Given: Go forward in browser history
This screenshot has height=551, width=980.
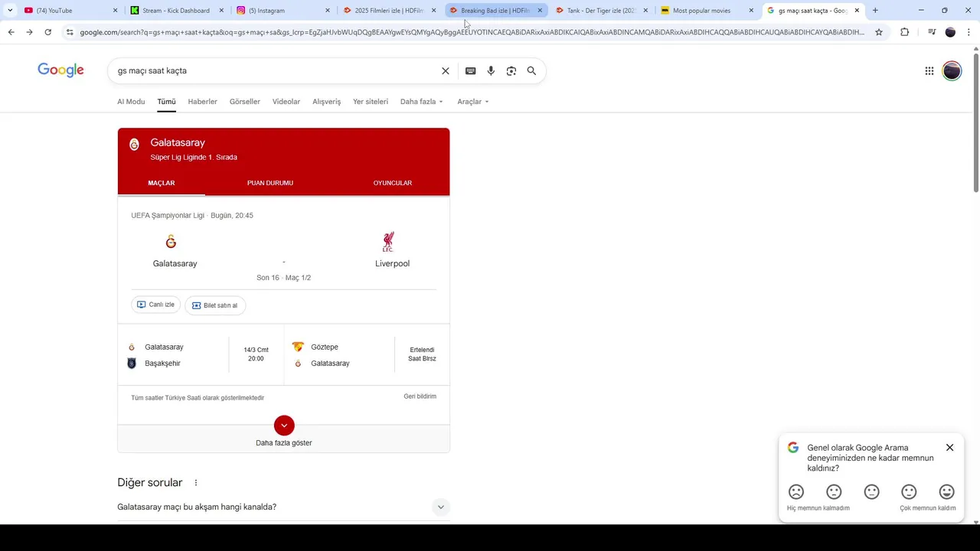Looking at the screenshot, I should 29,32.
